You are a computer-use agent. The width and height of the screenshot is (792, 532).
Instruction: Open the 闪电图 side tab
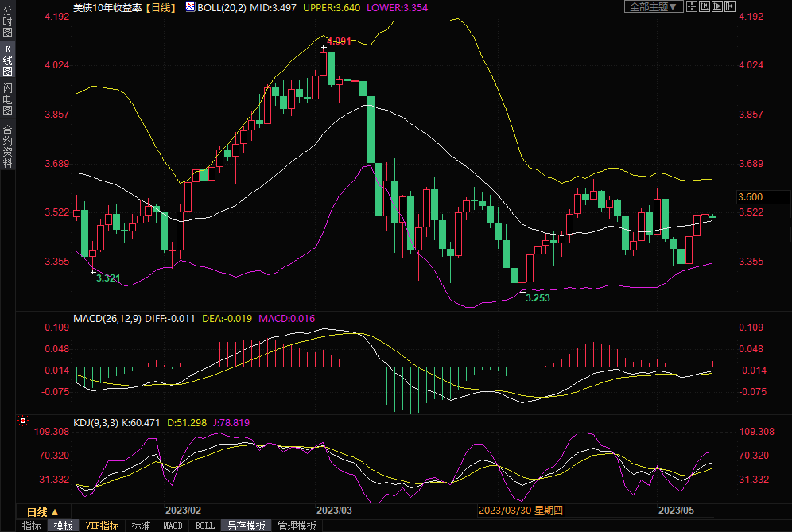coord(7,98)
